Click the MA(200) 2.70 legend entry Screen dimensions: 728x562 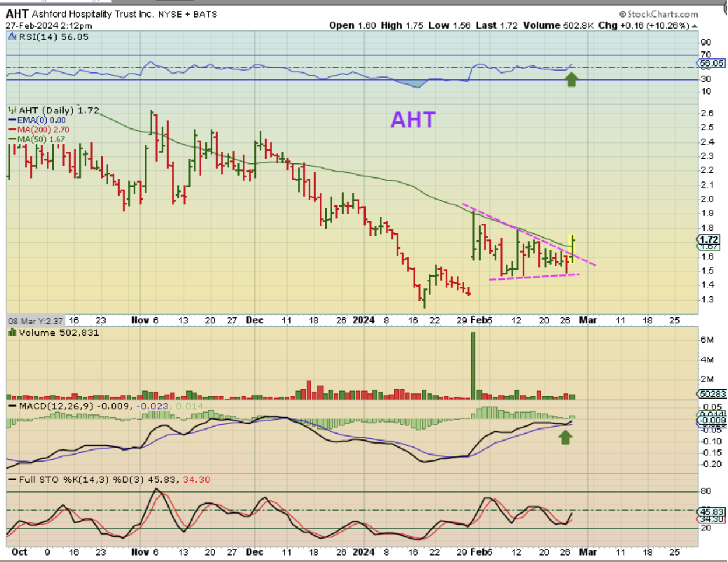pyautogui.click(x=39, y=130)
